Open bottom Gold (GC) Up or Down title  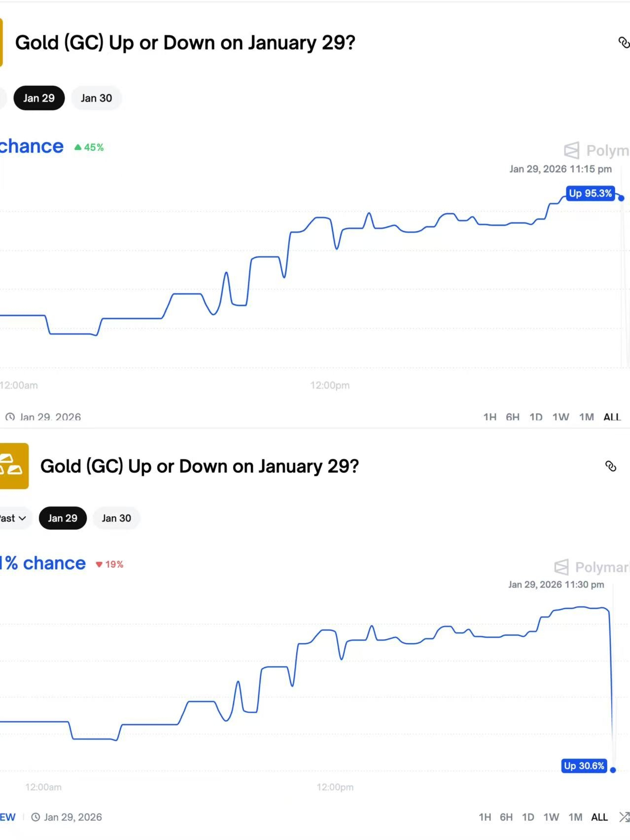pyautogui.click(x=200, y=466)
